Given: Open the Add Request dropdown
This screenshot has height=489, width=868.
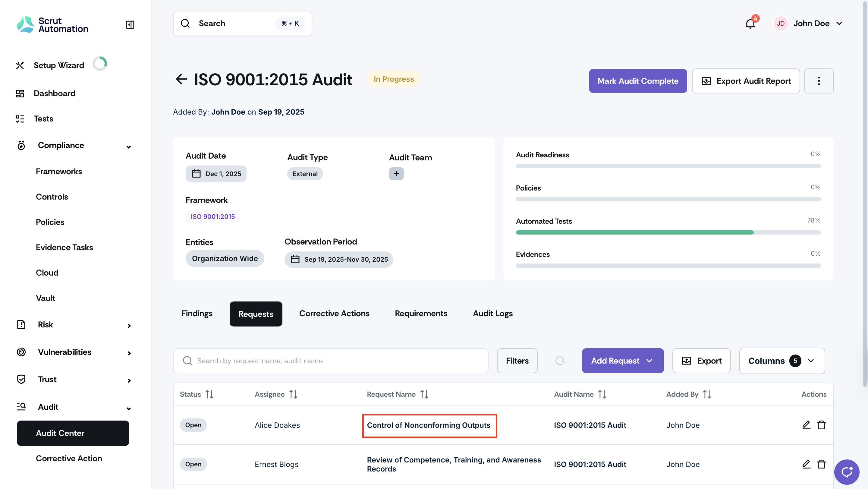Looking at the screenshot, I should coord(622,361).
